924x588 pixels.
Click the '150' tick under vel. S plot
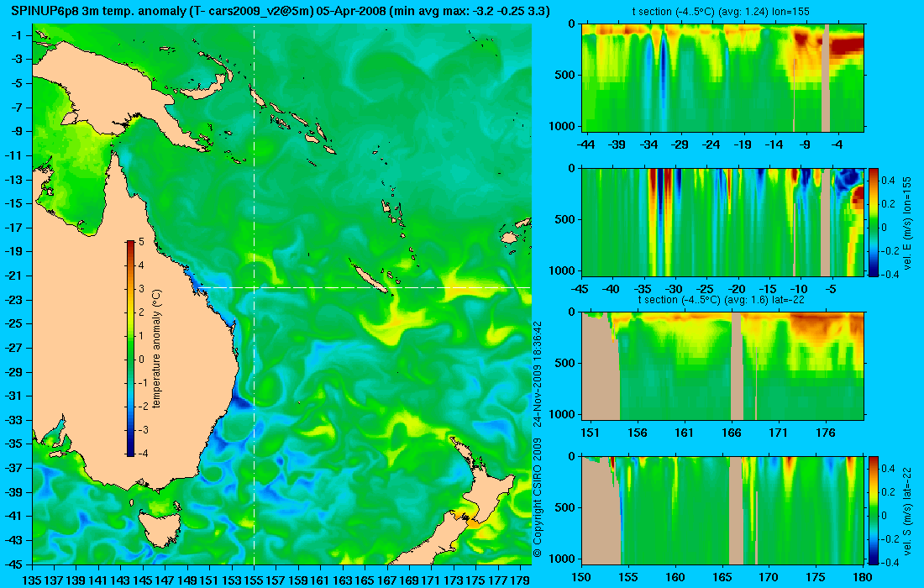tap(581, 577)
